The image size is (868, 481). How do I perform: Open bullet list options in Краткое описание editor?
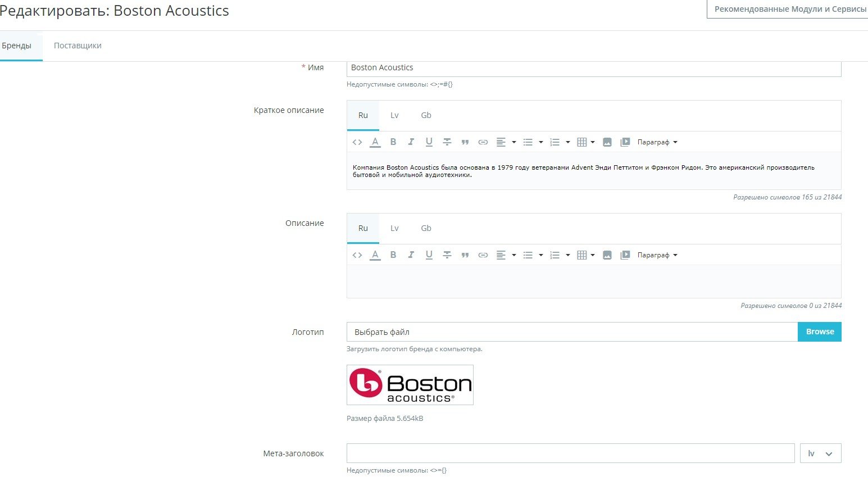(533, 142)
